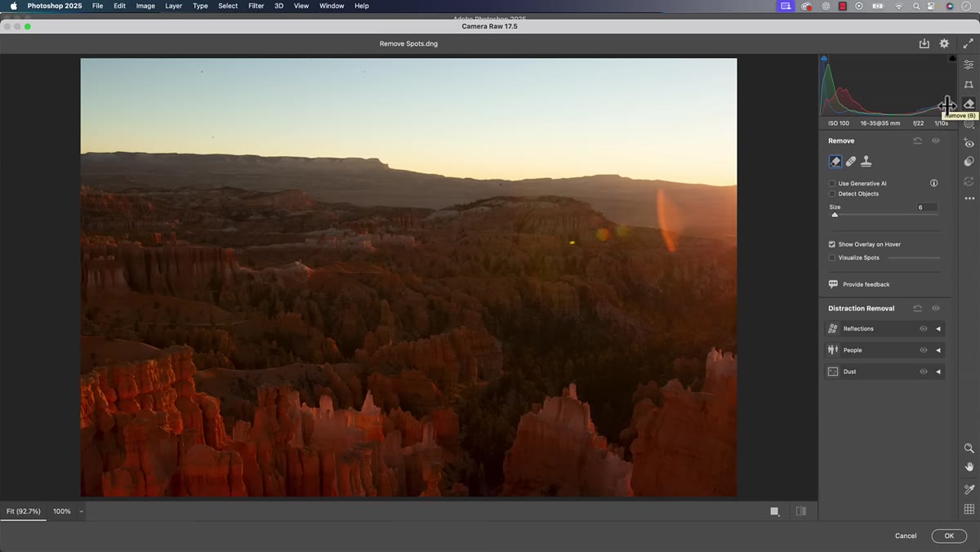
Task: Choose the Clone stamp mode icon
Action: (x=866, y=162)
